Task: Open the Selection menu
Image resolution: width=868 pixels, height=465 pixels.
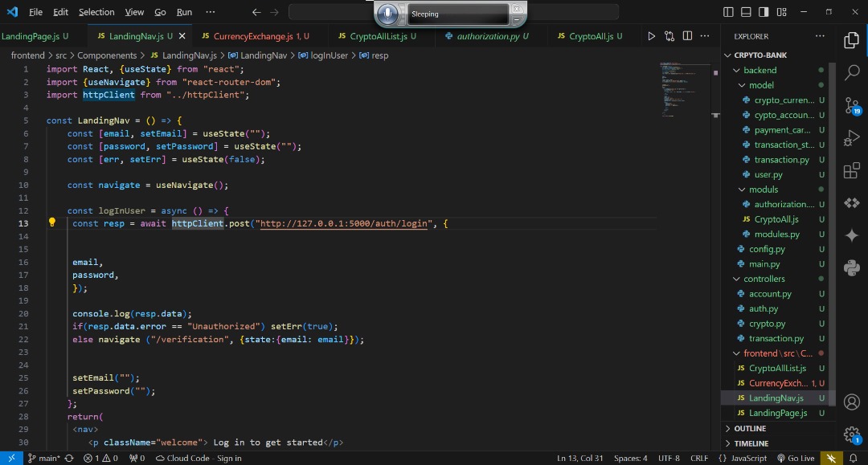Action: point(96,12)
